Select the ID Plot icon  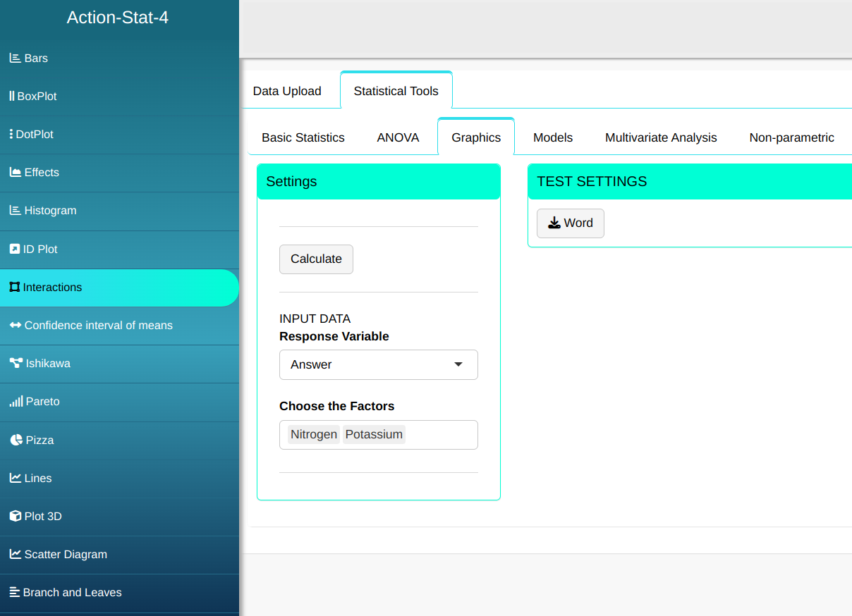(x=15, y=250)
